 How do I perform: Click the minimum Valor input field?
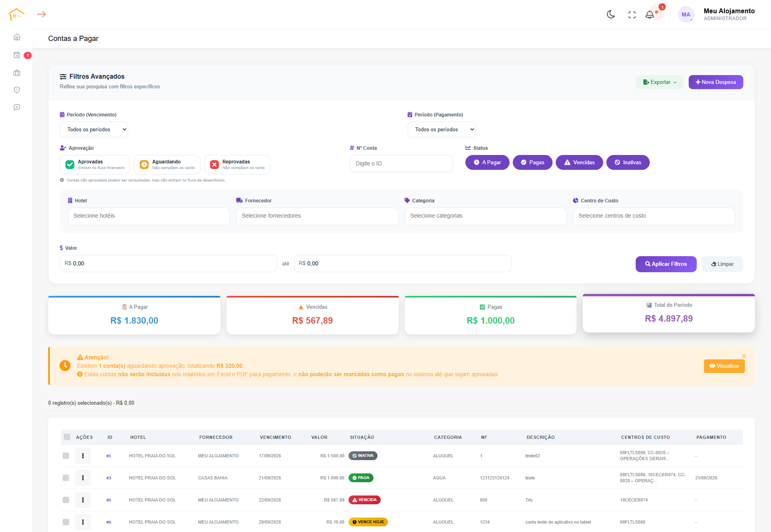pos(168,263)
